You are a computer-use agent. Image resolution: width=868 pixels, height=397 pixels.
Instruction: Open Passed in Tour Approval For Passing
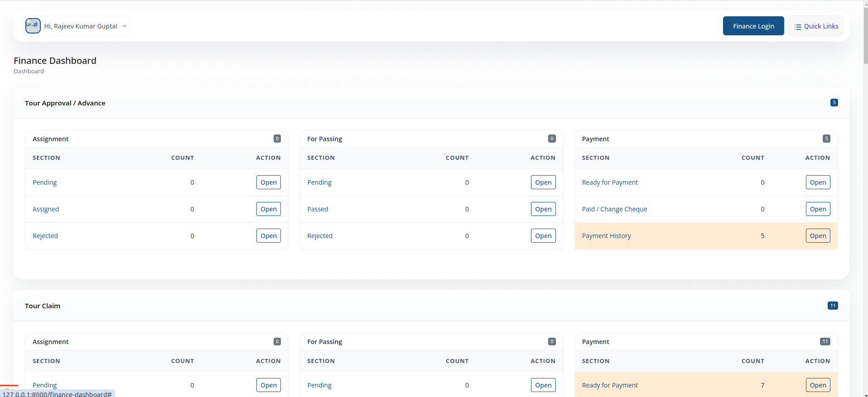[x=543, y=209]
